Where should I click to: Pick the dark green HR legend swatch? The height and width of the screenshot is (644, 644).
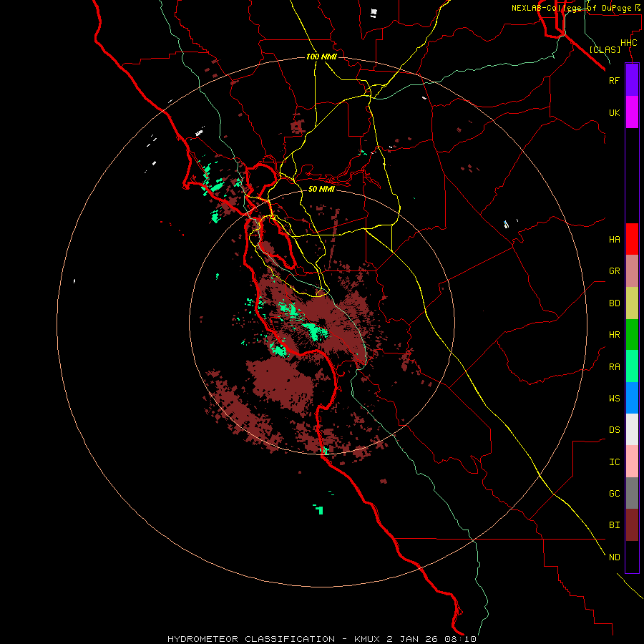632,335
